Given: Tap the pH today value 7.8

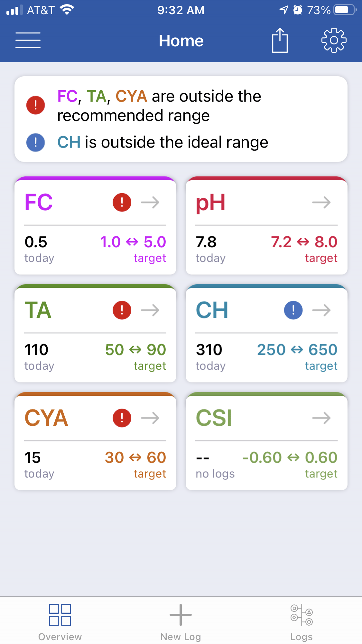Looking at the screenshot, I should (206, 242).
